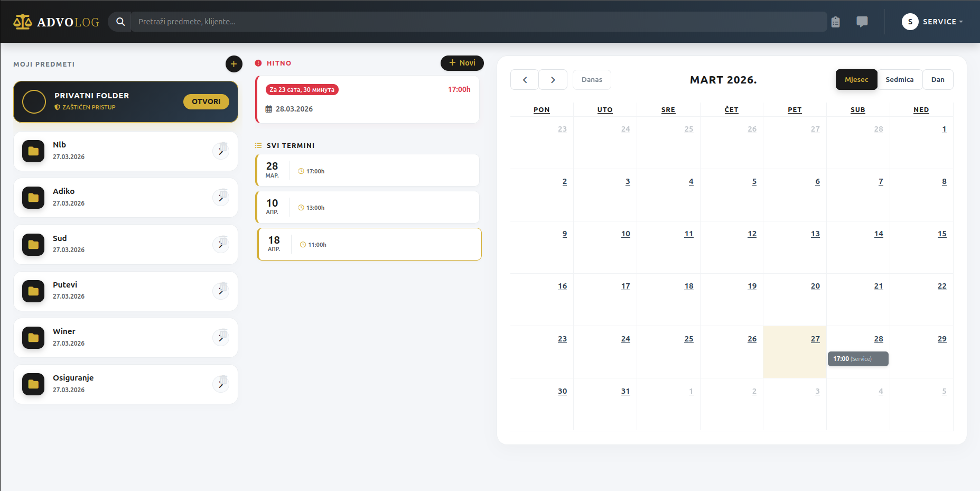This screenshot has width=980, height=491.
Task: Go to next month with right arrow
Action: (x=553, y=79)
